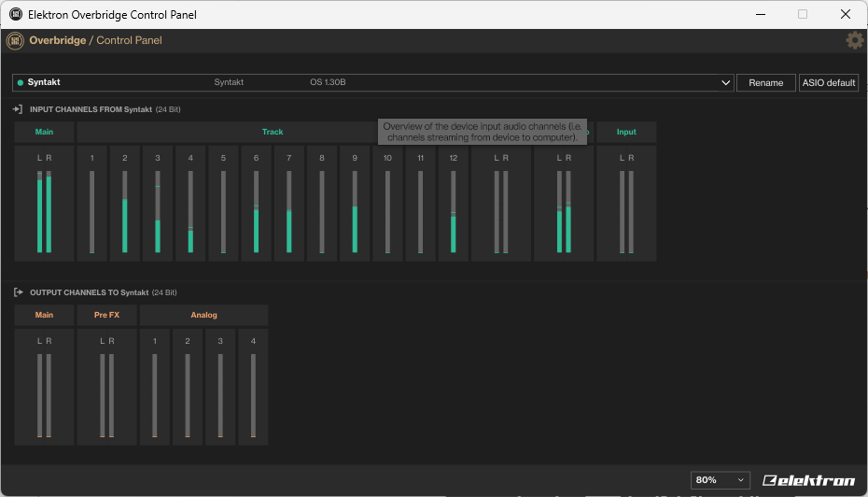Toggle the Pre FX output header
This screenshot has width=868, height=497.
[106, 315]
